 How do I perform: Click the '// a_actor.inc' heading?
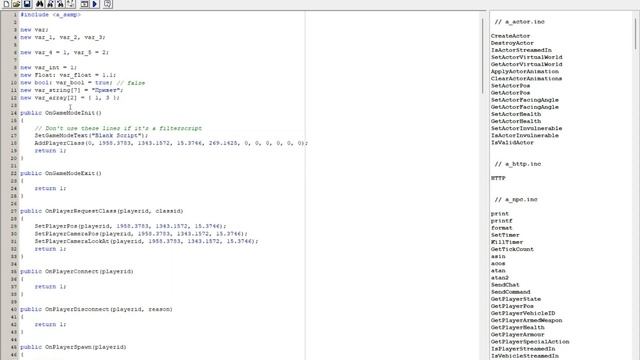pos(519,22)
